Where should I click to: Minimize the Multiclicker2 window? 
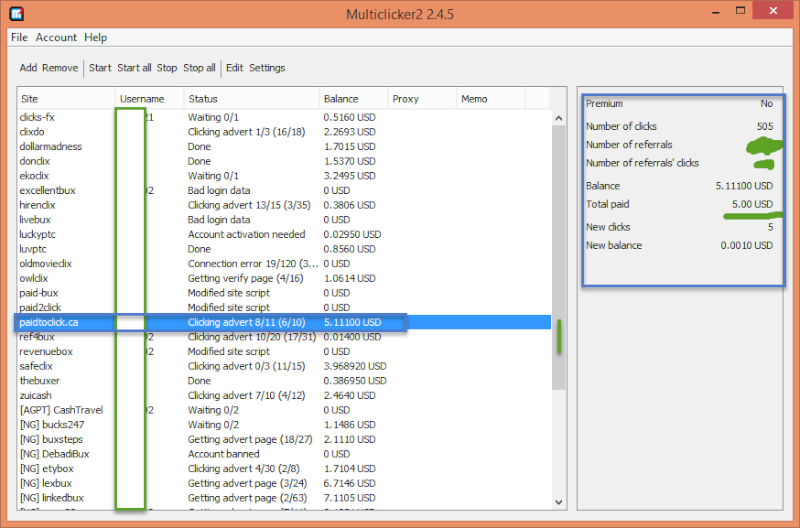716,11
